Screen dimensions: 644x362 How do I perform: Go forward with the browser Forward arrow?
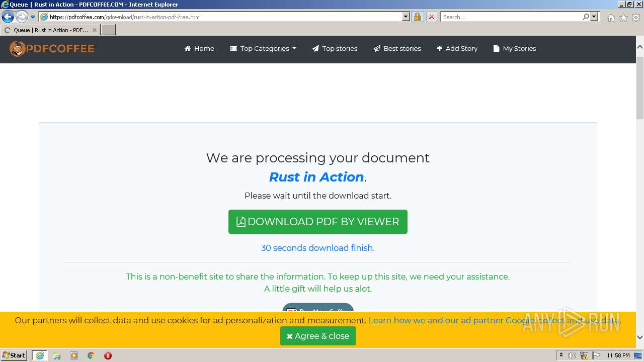[21, 17]
